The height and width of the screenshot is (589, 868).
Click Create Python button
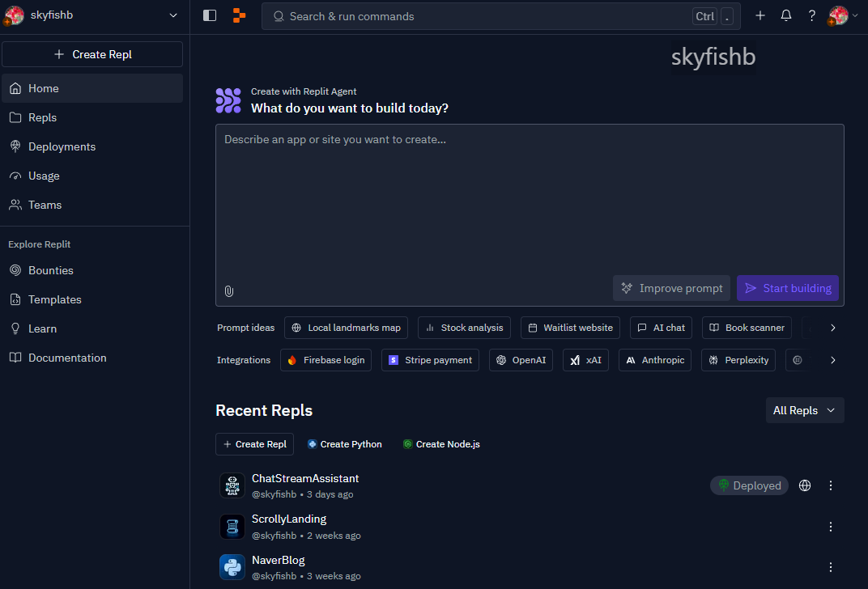(x=345, y=444)
